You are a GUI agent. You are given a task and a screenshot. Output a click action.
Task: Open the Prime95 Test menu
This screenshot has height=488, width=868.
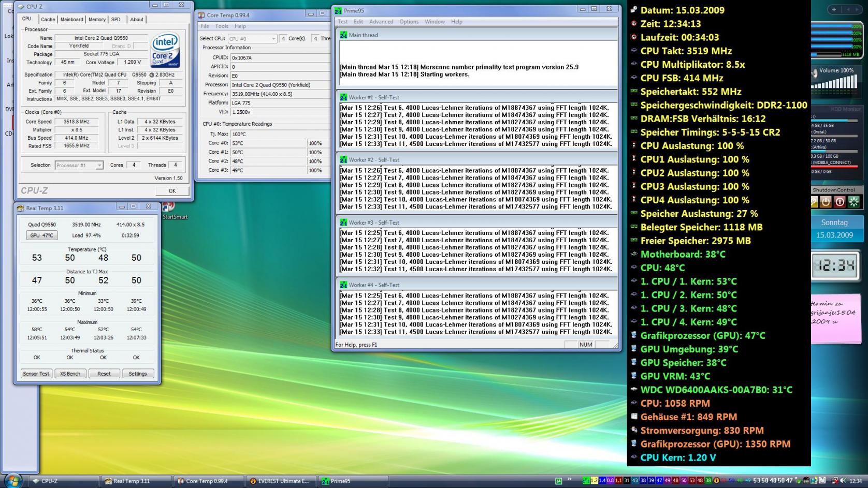coord(343,22)
